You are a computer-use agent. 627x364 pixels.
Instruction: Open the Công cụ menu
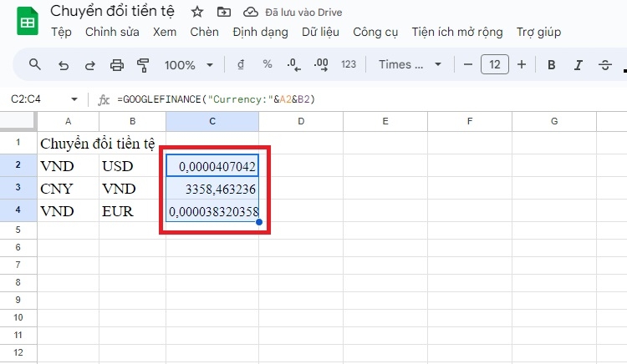click(x=375, y=32)
